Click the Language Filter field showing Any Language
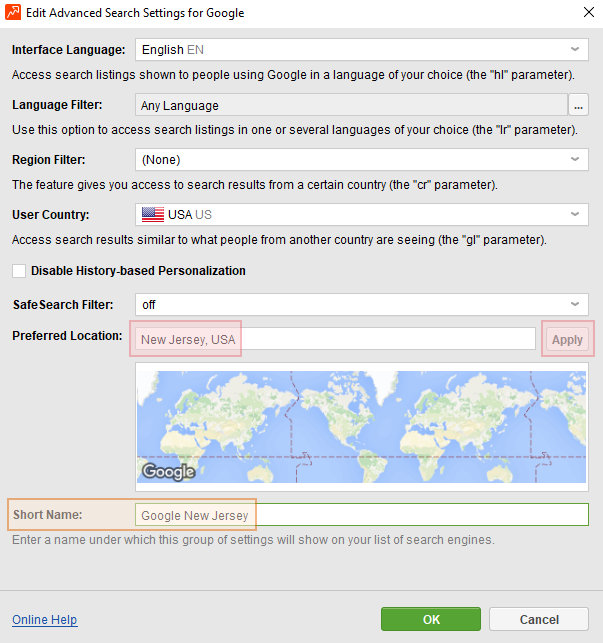603x643 pixels. tap(352, 105)
